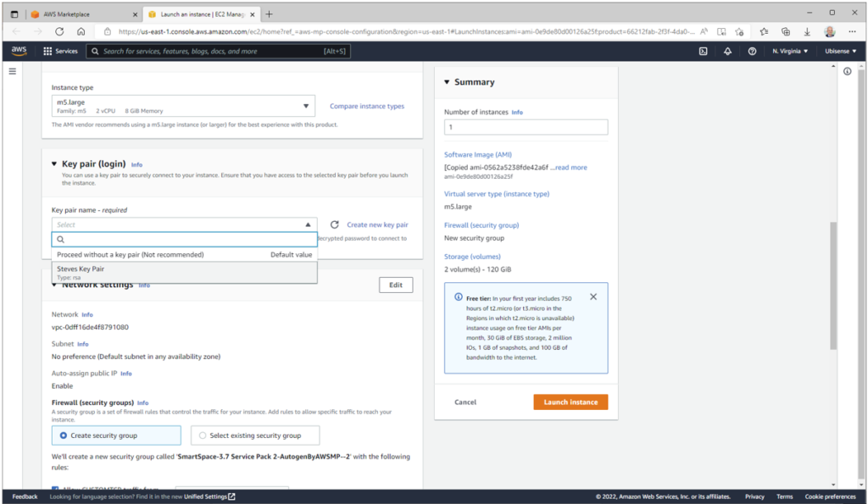View site information lock icon

pos(108,31)
